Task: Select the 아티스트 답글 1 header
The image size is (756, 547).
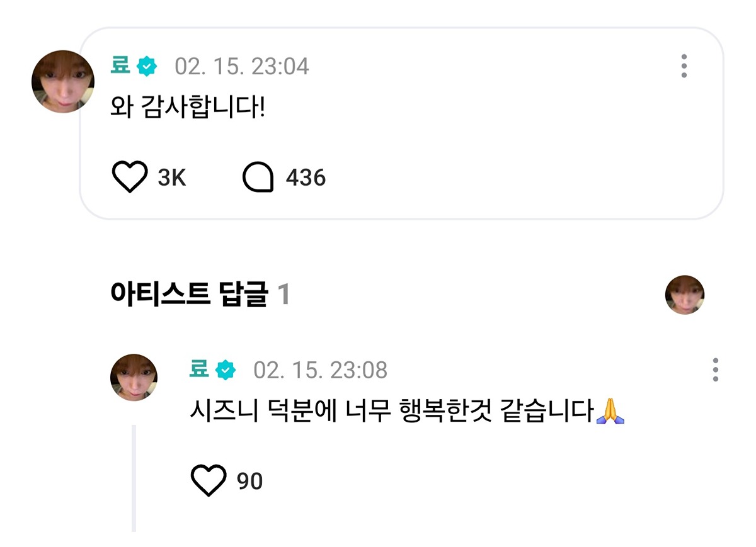Action: click(200, 294)
